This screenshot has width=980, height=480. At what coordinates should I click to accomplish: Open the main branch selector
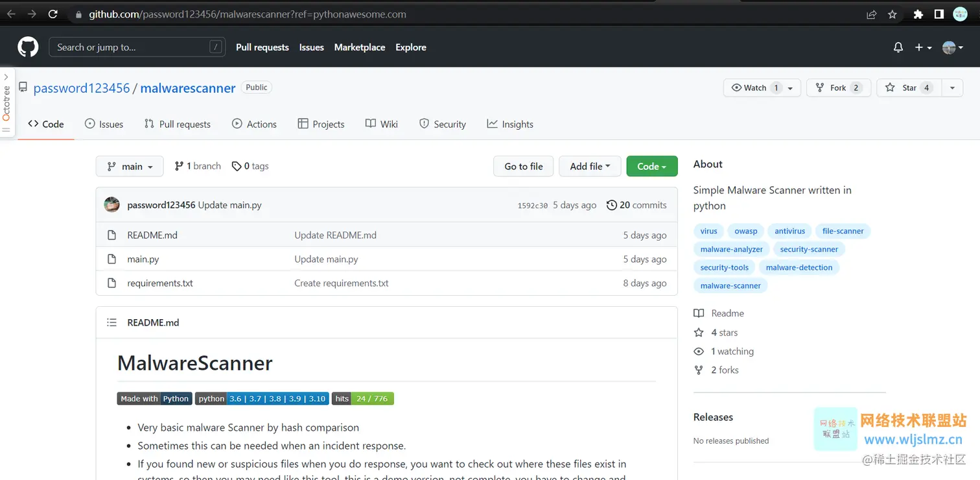click(x=130, y=166)
